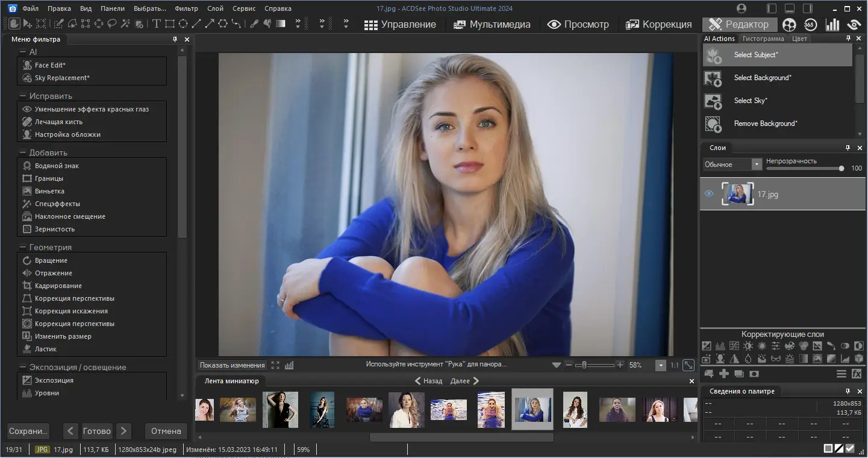Switch to the Гистограмма tab

(x=763, y=39)
